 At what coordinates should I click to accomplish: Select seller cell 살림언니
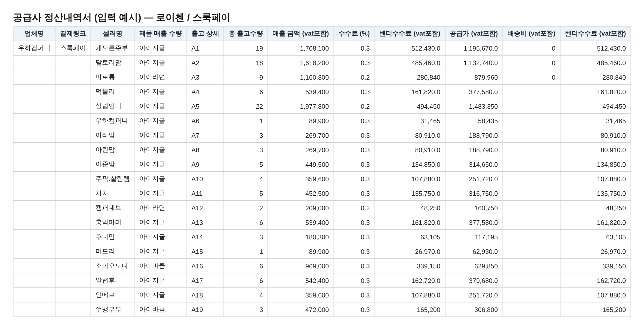113,106
